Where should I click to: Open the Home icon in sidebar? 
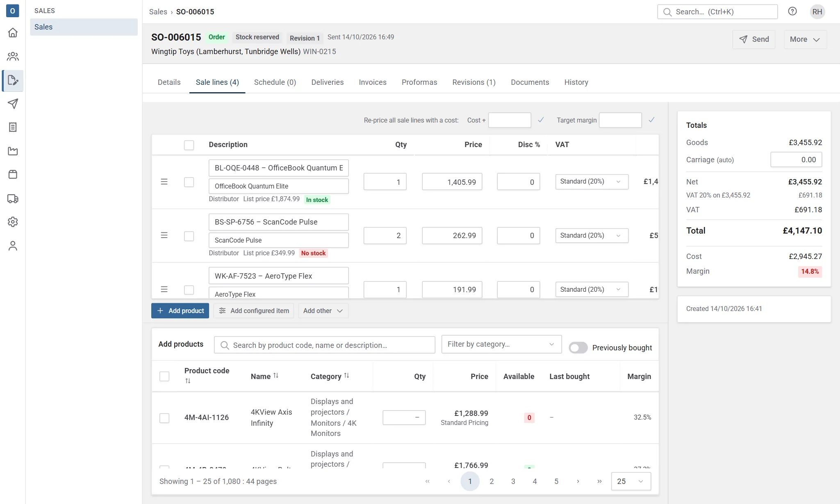pos(13,33)
